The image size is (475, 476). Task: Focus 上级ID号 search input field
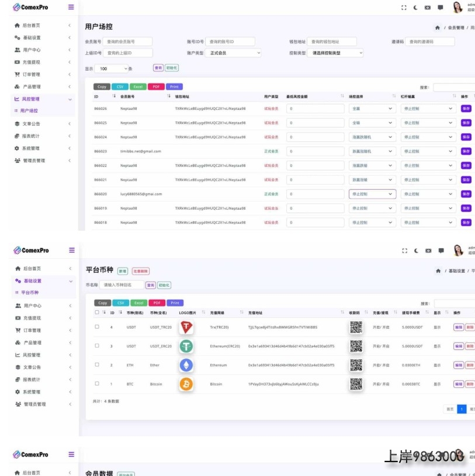128,53
